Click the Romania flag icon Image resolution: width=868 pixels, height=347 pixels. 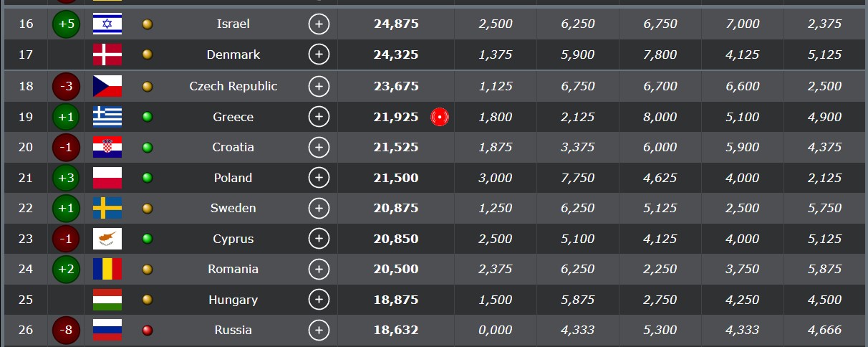(107, 269)
